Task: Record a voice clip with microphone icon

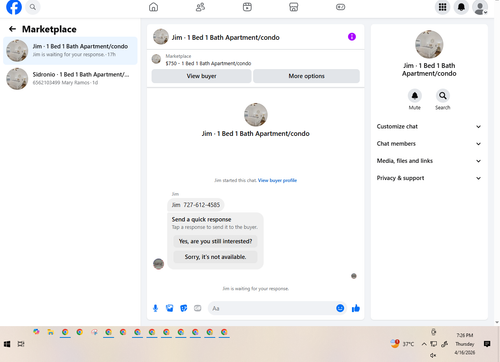Action: point(155,308)
